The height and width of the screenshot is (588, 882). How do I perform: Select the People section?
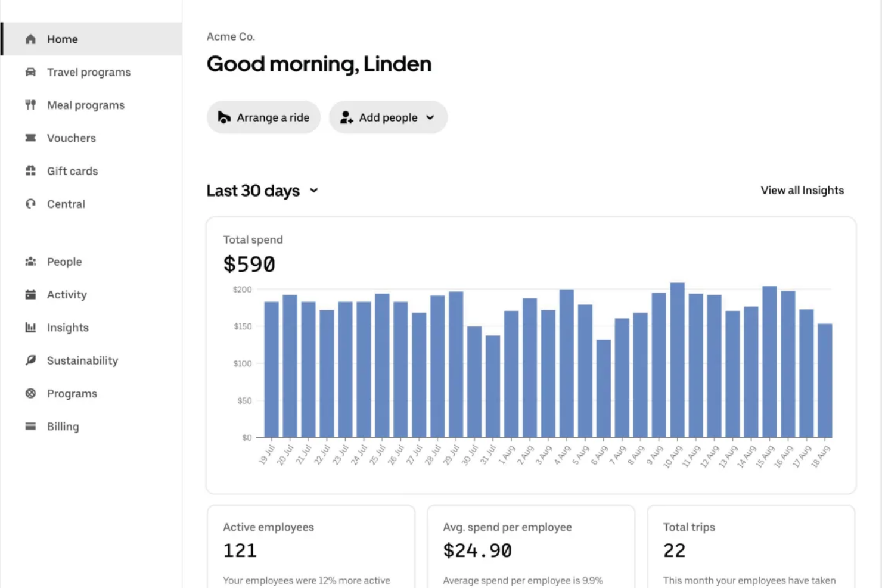pyautogui.click(x=64, y=262)
